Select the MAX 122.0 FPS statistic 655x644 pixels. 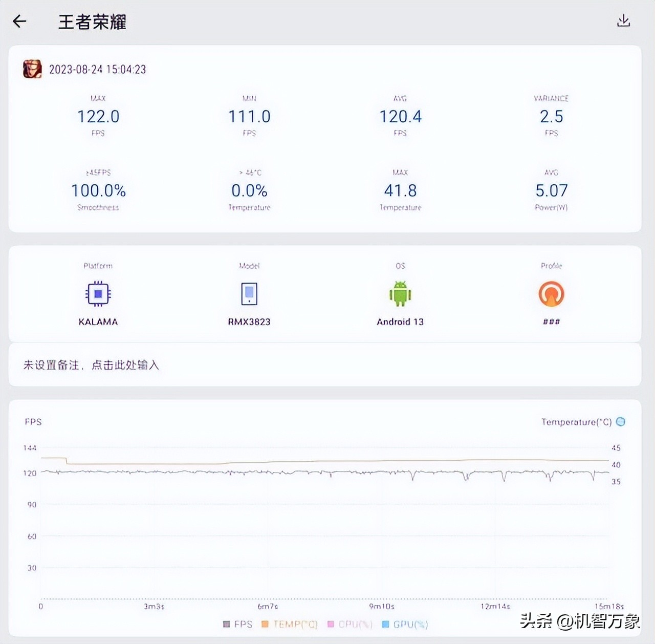(x=98, y=117)
